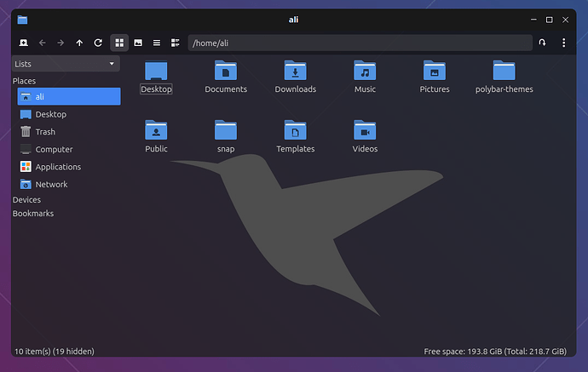Click the /home/ali path bar field

358,43
